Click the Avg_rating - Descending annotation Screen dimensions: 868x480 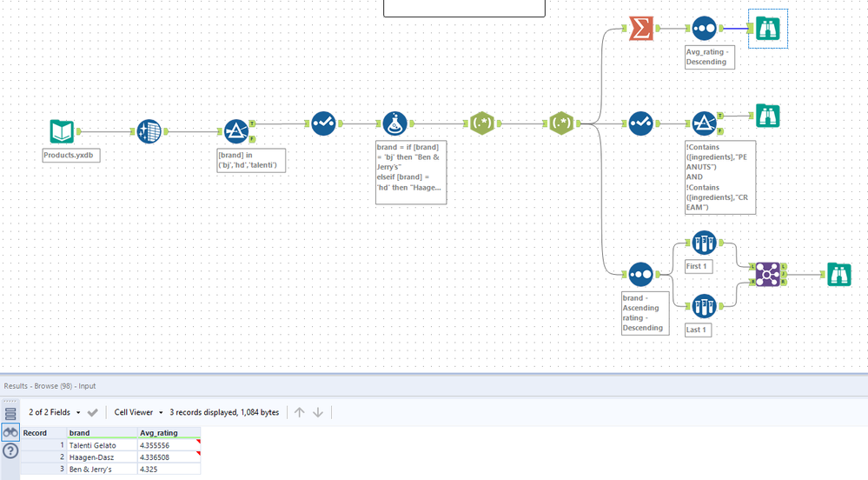pos(710,57)
